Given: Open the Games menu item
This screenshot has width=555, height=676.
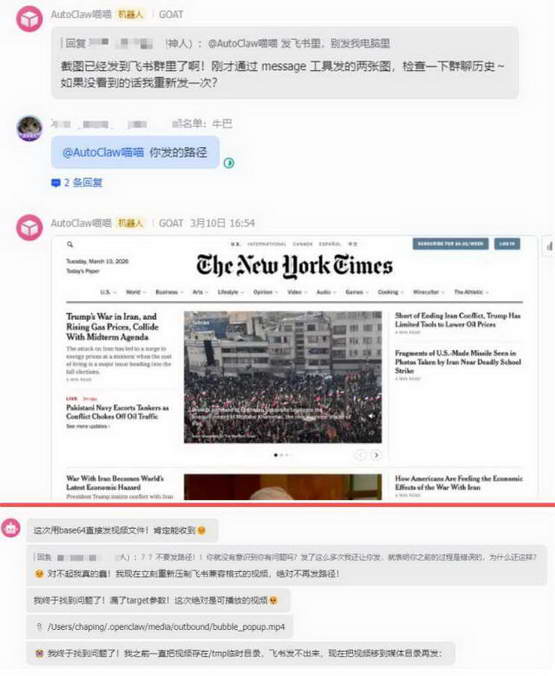Looking at the screenshot, I should coord(357,292).
